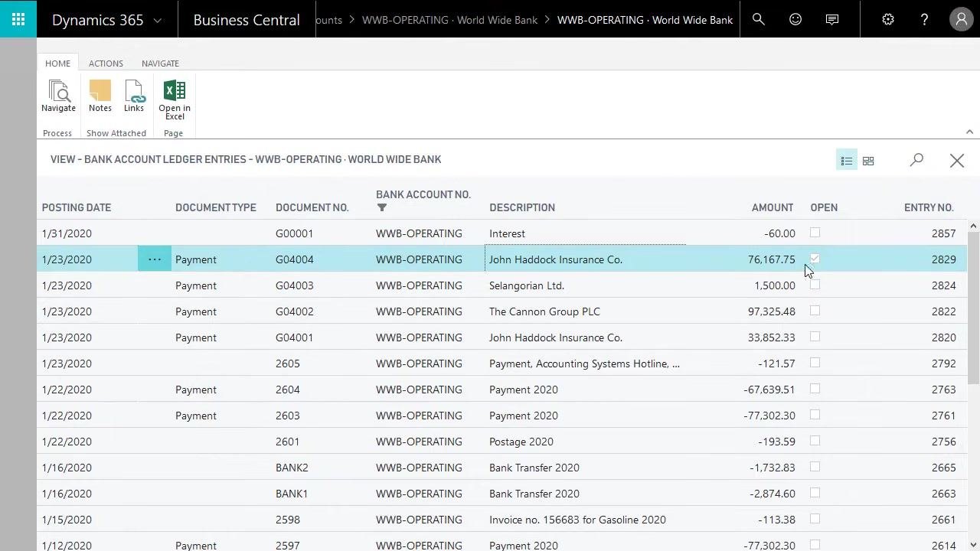Viewport: 980px width, 551px height.
Task: Sort by the Entry No. column header
Action: (929, 207)
